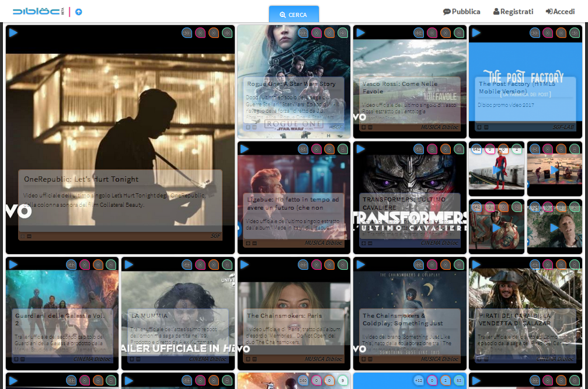Open the small thumbnail with man's face

[x=555, y=227]
